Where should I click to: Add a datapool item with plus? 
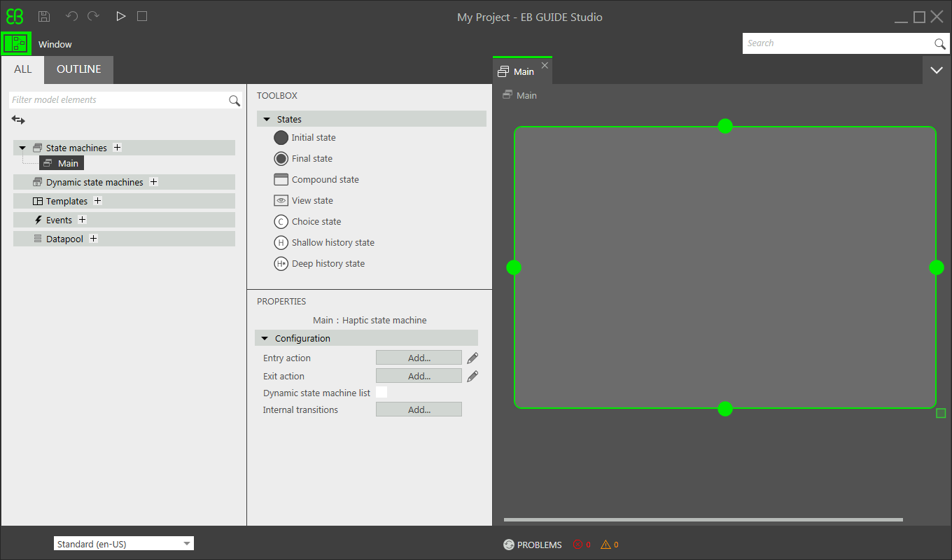coord(93,239)
